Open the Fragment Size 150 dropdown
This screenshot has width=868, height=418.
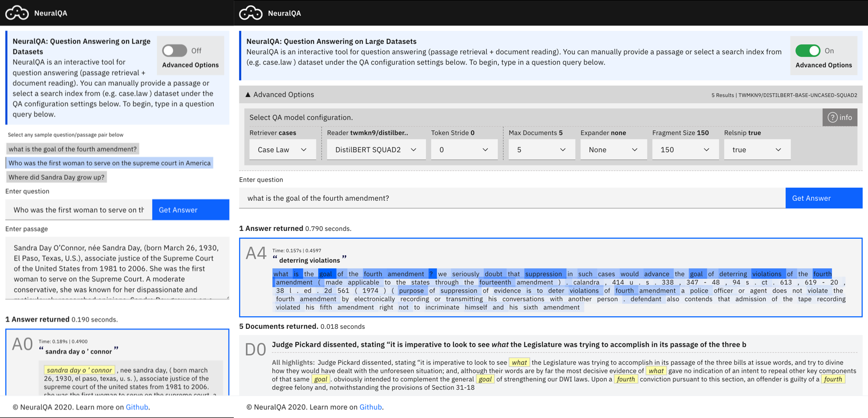coord(685,150)
